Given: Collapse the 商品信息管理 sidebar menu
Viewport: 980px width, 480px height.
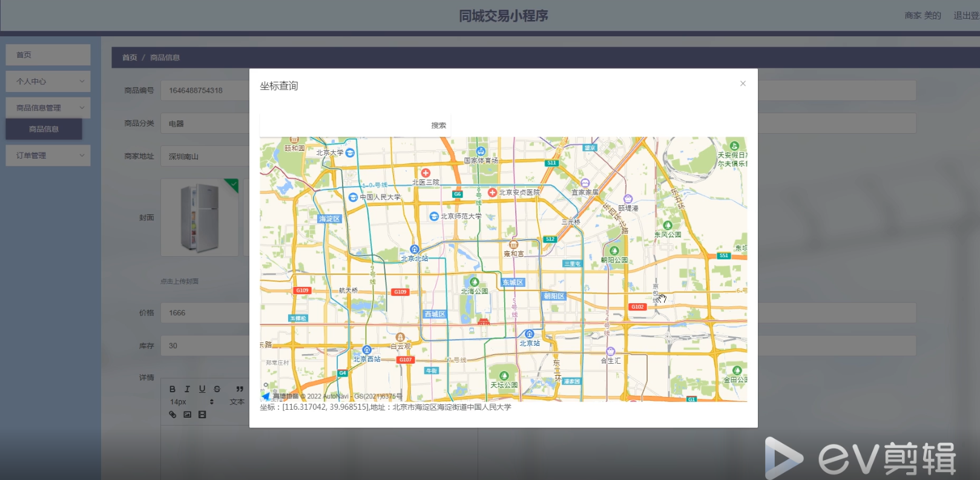Looking at the screenshot, I should pos(48,108).
